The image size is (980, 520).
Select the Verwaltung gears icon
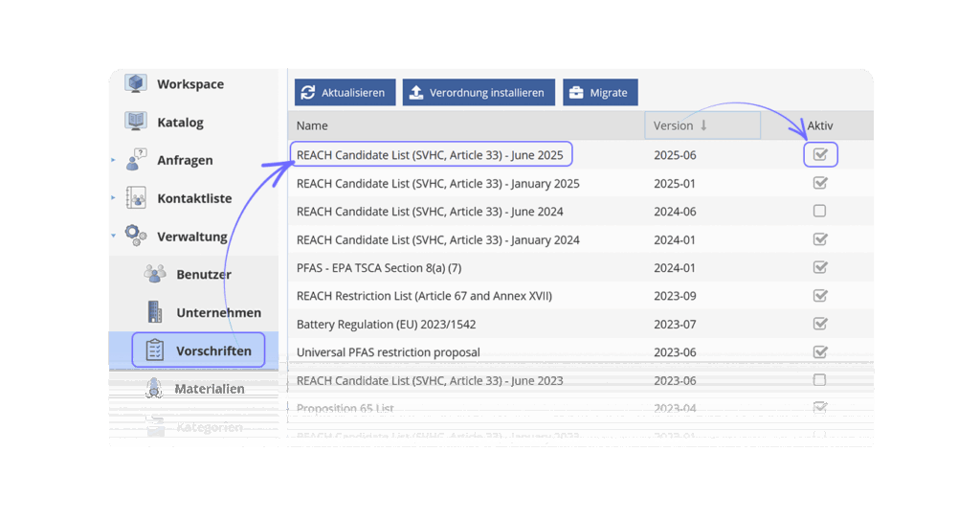136,236
